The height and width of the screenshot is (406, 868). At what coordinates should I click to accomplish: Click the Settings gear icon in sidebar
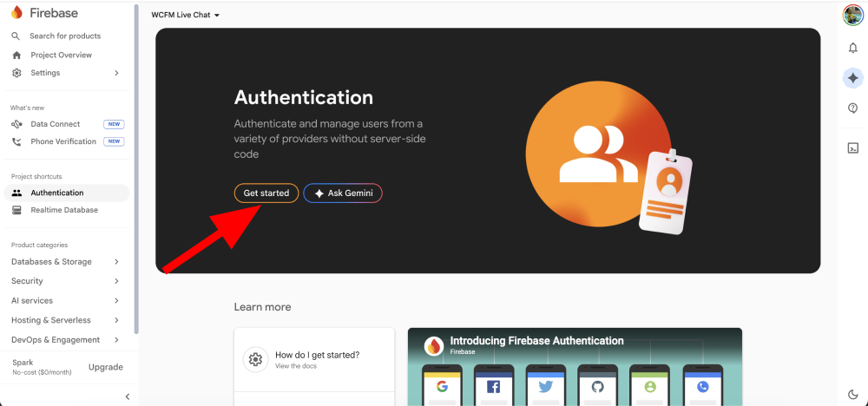[x=16, y=73]
